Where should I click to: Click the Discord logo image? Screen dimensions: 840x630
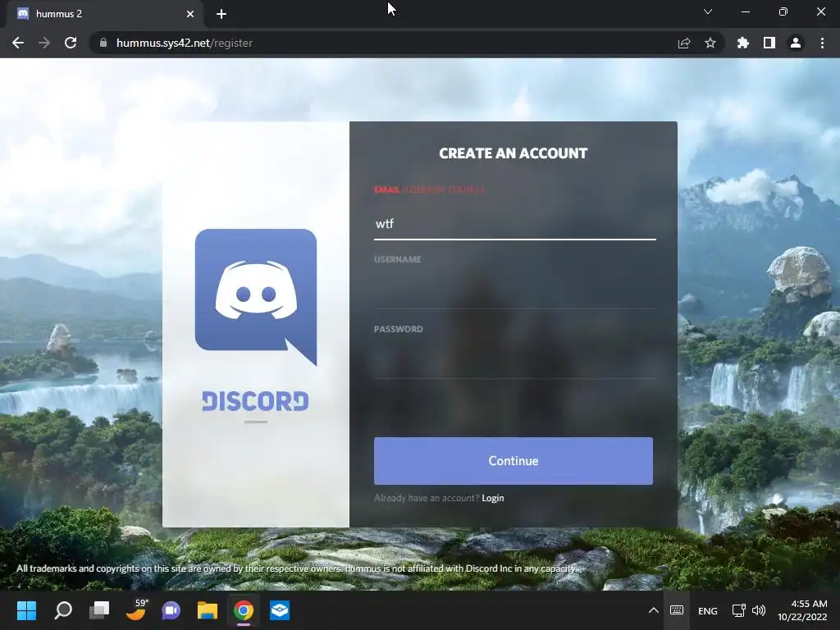(x=256, y=297)
